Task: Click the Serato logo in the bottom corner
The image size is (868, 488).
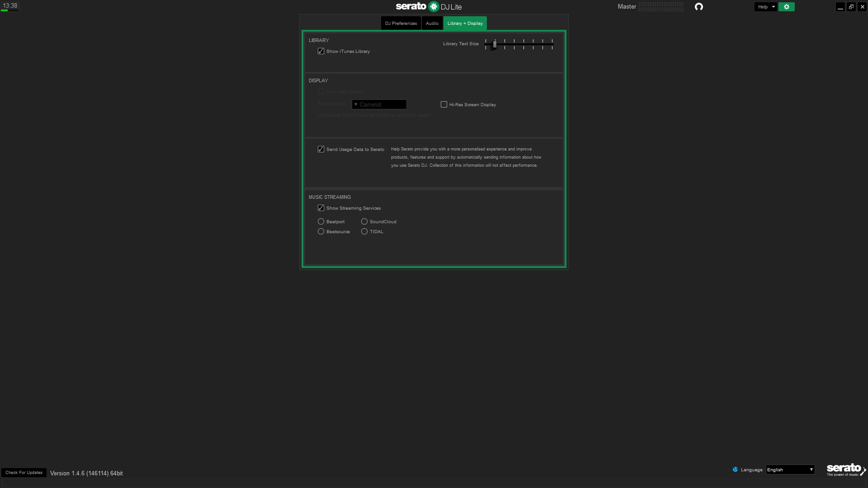Action: click(845, 469)
